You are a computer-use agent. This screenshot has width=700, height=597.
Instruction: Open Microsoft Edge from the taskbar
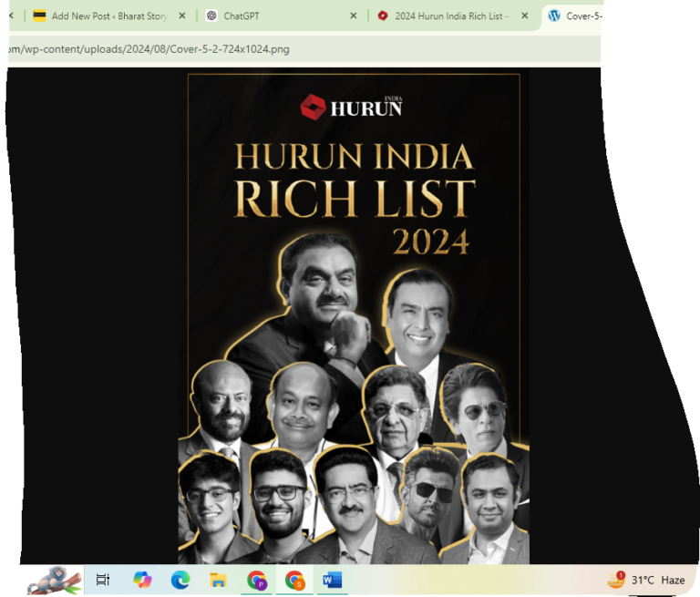[180, 580]
